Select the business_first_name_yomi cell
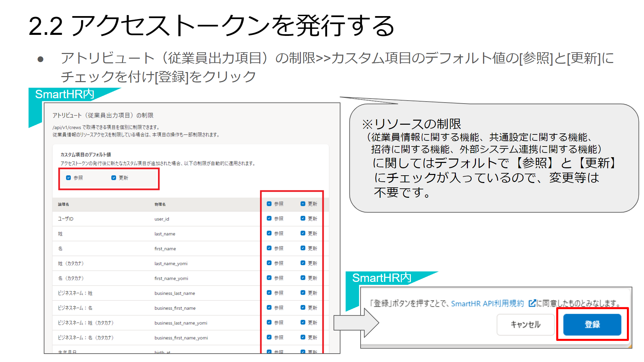Image resolution: width=644 pixels, height=362 pixels. pyautogui.click(x=181, y=338)
